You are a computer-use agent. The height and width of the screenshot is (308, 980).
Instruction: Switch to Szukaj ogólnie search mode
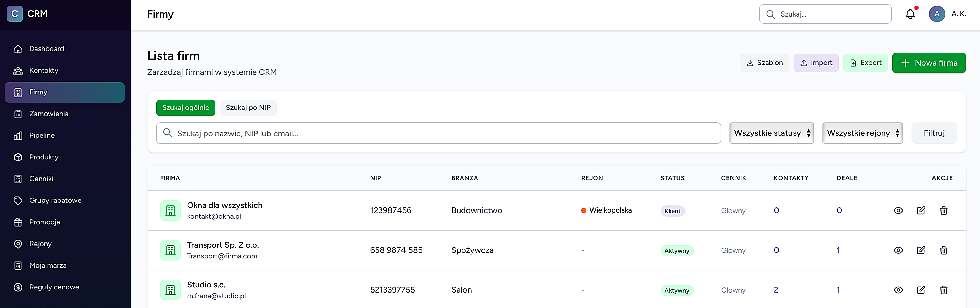click(186, 108)
